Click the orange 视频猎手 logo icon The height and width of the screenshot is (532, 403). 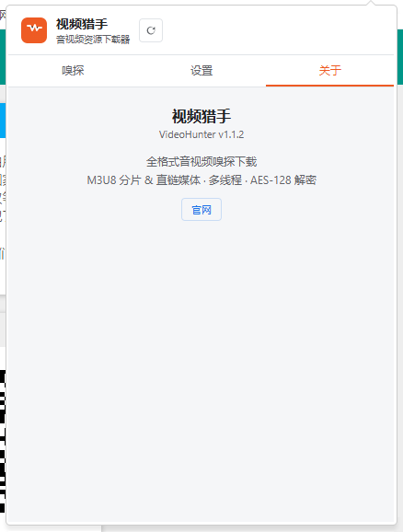click(x=34, y=30)
